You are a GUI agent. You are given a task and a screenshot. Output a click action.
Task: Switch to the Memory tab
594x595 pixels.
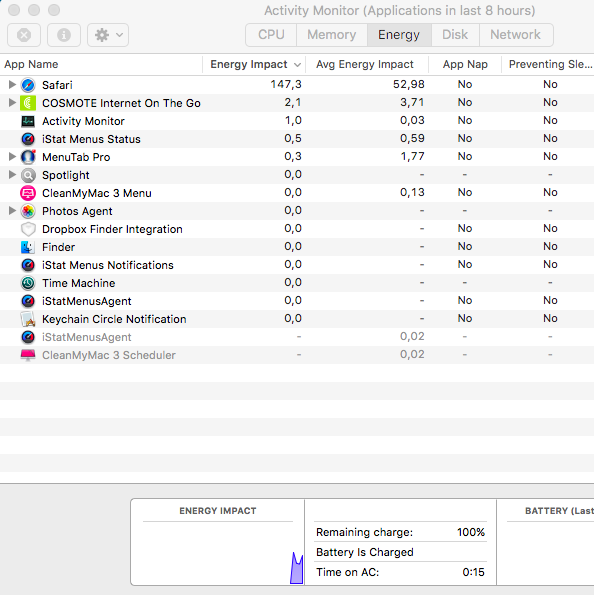click(332, 35)
